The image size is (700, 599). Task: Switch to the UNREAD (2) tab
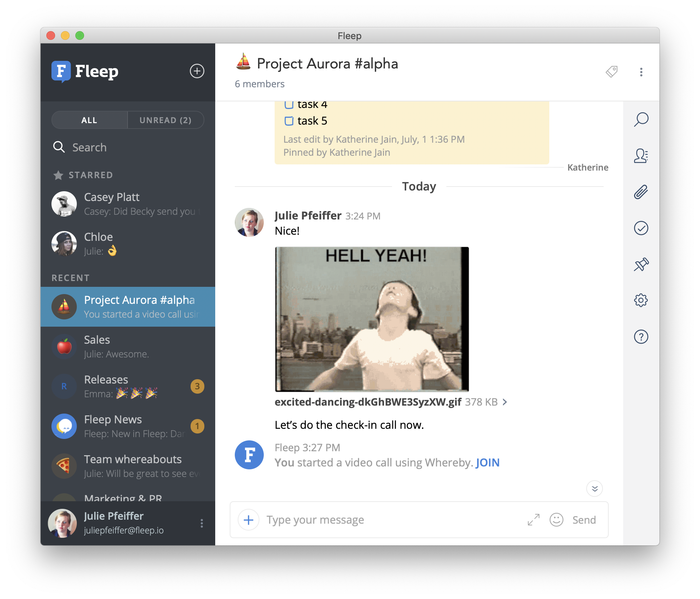tap(166, 120)
